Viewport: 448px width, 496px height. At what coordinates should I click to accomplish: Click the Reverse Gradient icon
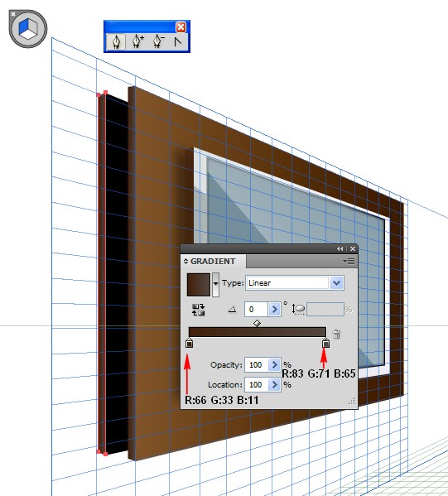(x=198, y=310)
